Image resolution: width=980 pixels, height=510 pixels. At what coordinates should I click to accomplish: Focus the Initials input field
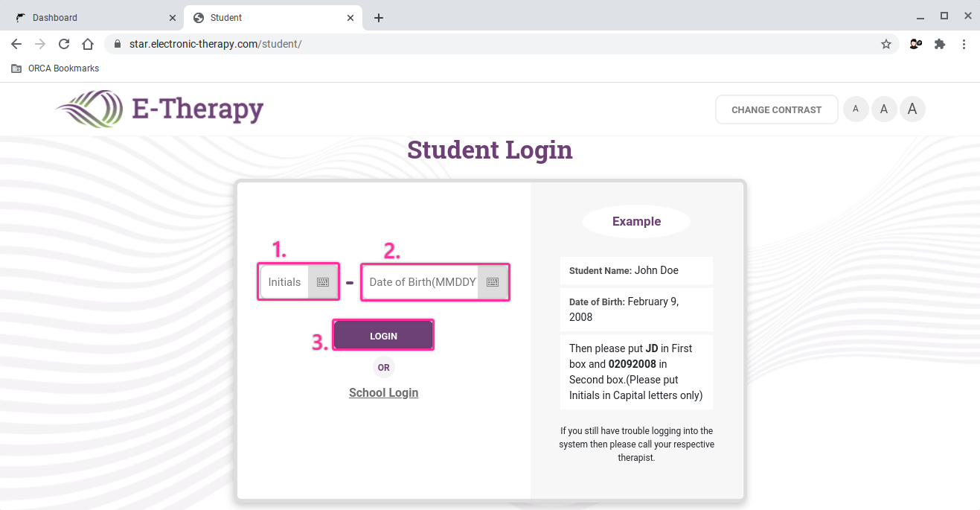click(284, 282)
